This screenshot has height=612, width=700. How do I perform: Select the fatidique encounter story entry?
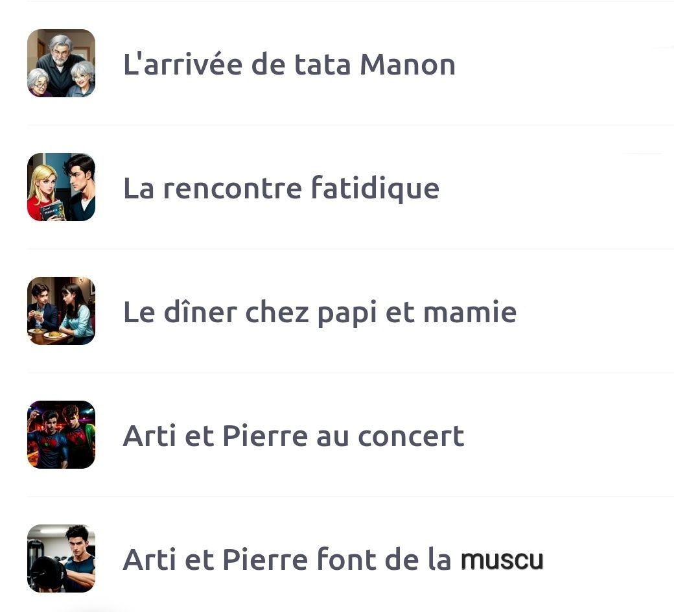(350, 187)
